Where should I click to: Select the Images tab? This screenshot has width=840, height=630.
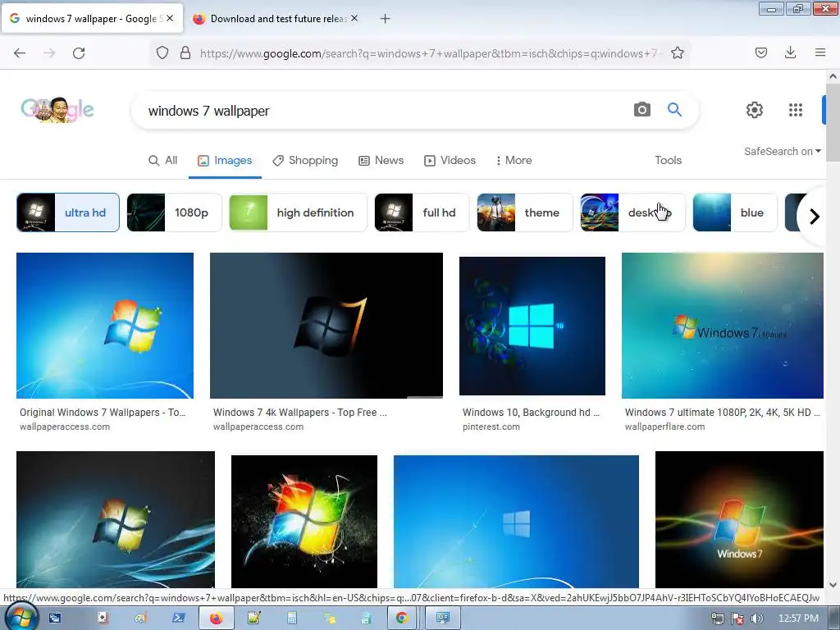pyautogui.click(x=225, y=160)
